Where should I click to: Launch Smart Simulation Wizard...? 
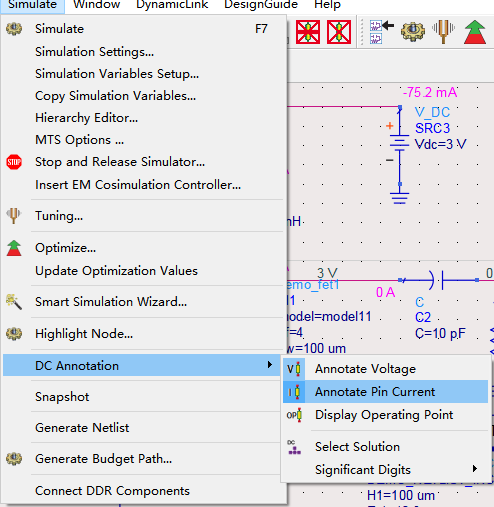pos(144,302)
